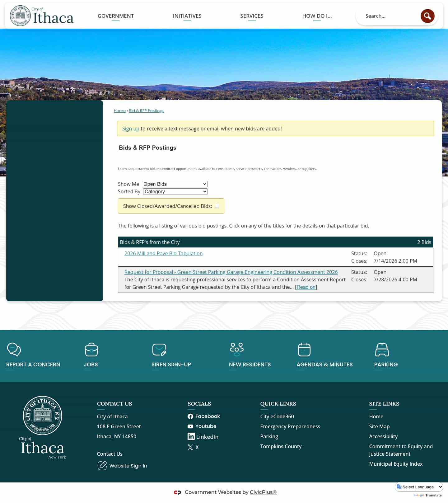Click the red search magnifier button
This screenshot has width=448, height=503.
427,16
